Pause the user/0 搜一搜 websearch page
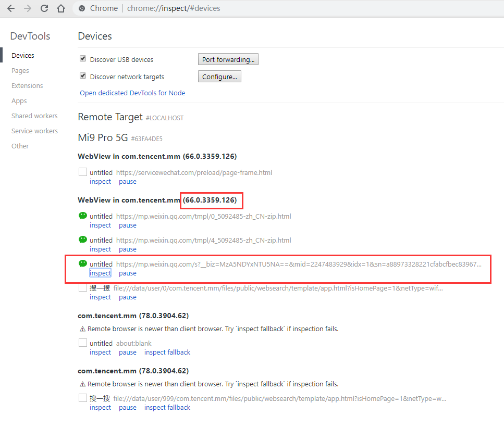Viewport: 504px width, 428px height. click(x=128, y=297)
